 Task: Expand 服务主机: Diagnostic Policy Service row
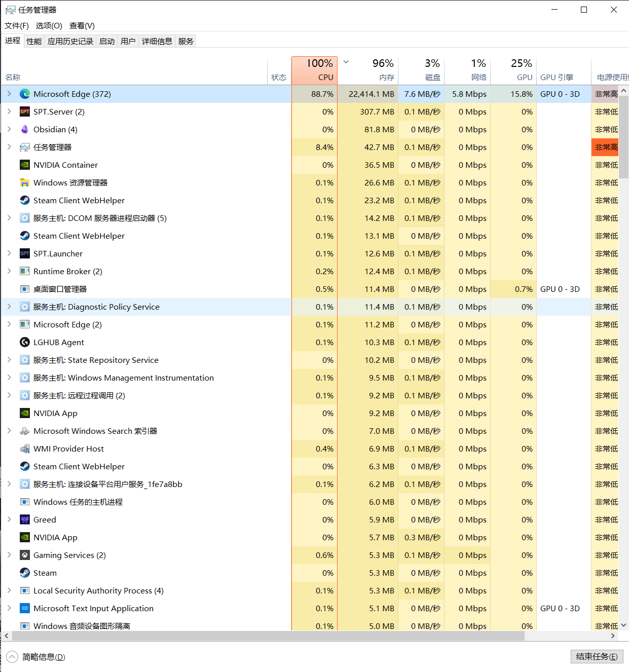(9, 307)
